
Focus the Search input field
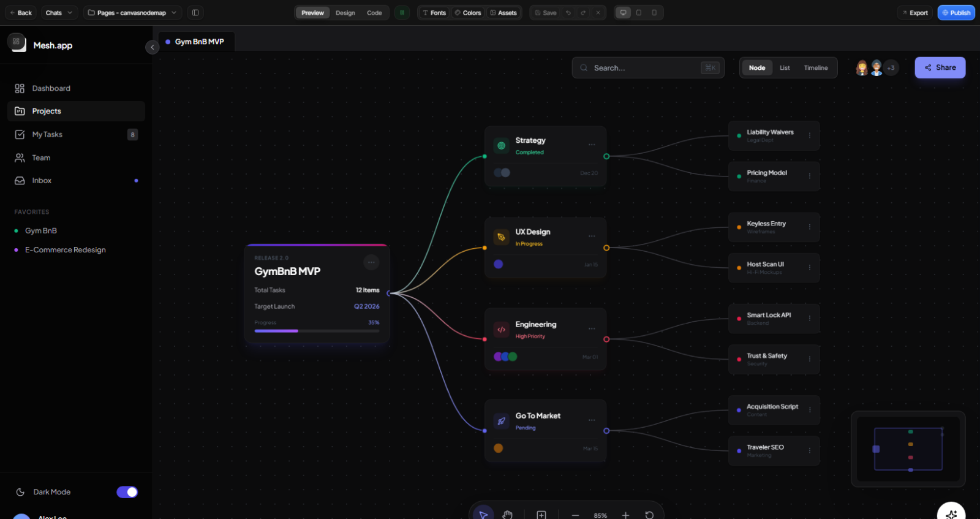pos(648,67)
